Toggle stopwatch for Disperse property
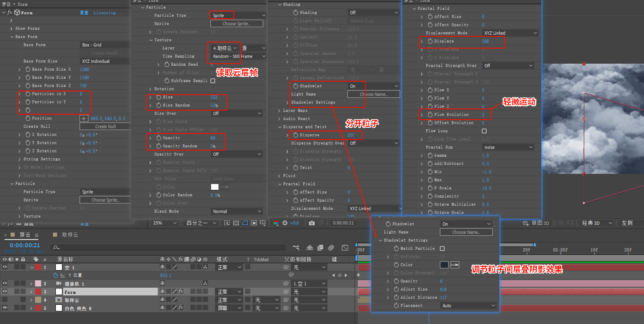This screenshot has width=644, height=324. [296, 135]
